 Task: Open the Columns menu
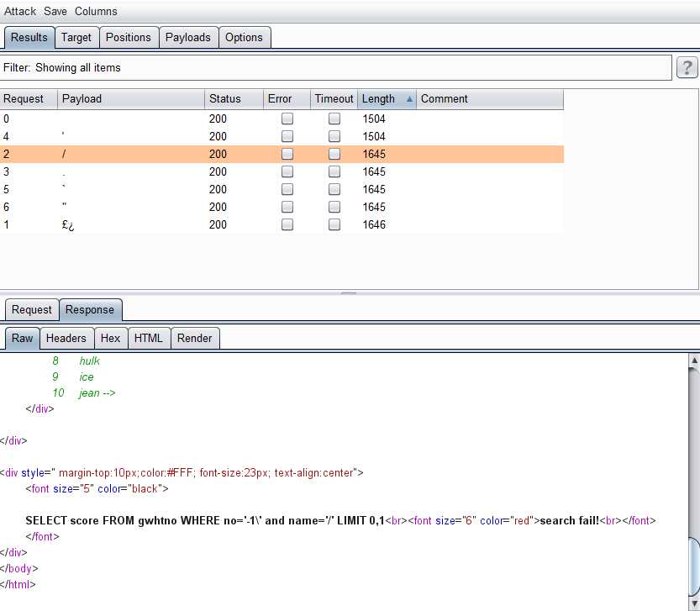96,11
